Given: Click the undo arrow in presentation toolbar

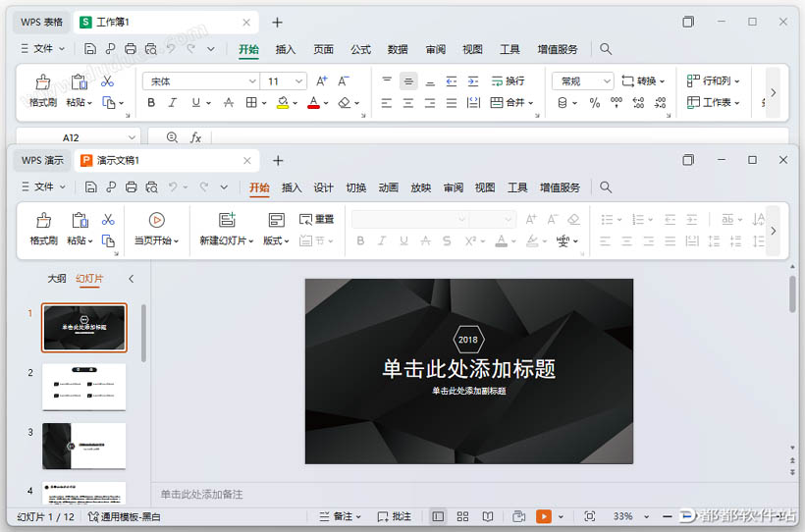Looking at the screenshot, I should click(x=173, y=187).
